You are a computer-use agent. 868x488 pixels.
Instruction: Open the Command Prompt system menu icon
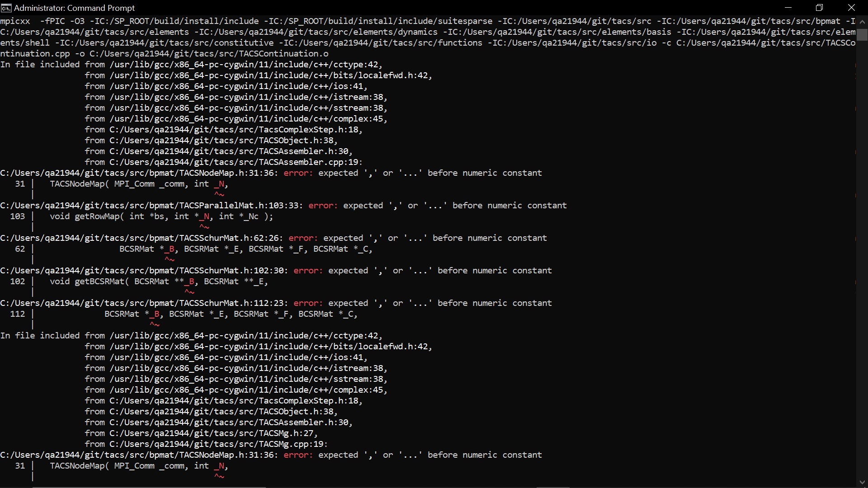tap(6, 8)
